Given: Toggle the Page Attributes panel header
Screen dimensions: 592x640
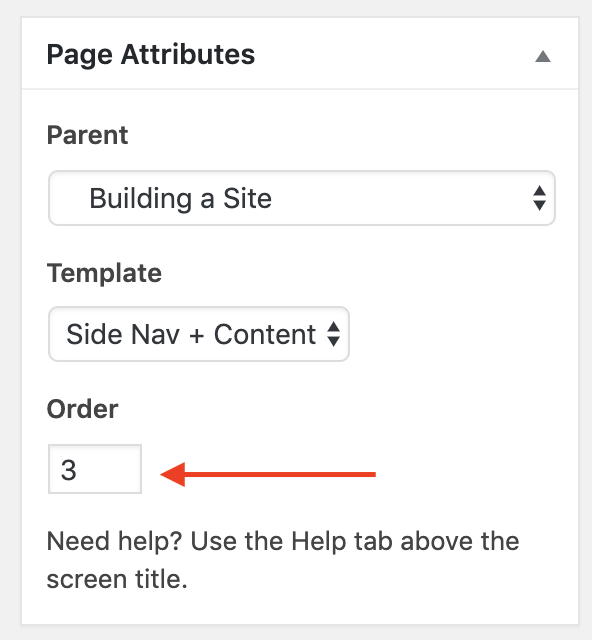Looking at the screenshot, I should pos(300,53).
